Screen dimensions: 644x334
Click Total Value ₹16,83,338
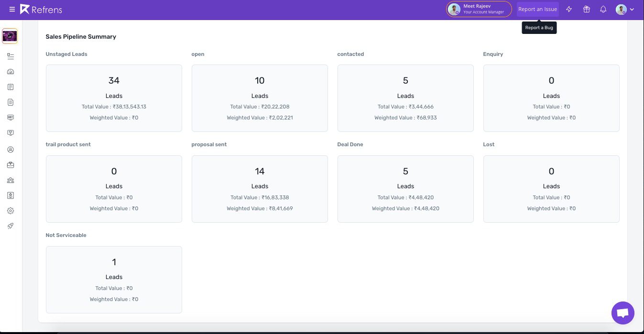point(260,197)
